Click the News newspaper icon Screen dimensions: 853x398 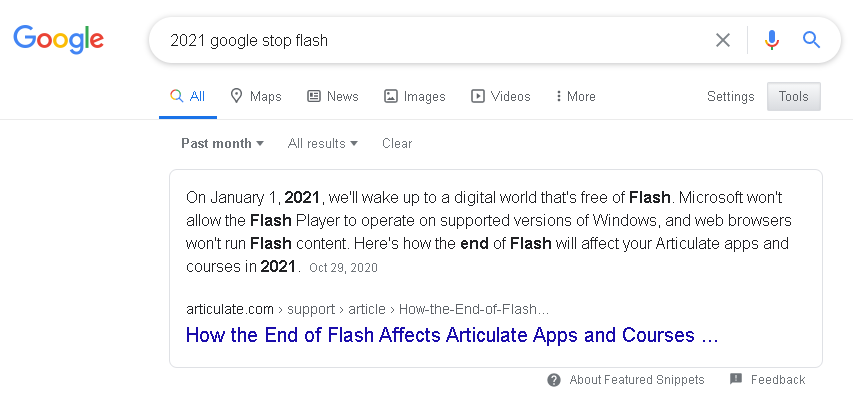pyautogui.click(x=314, y=96)
